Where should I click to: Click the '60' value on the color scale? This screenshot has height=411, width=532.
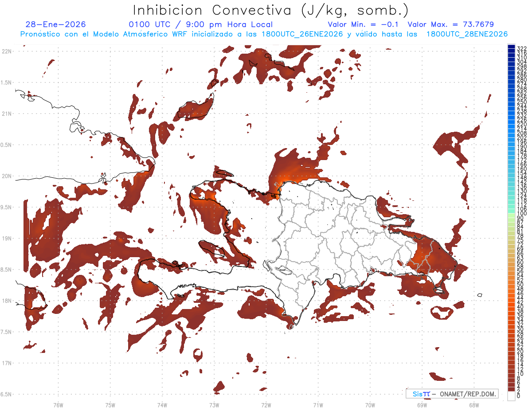[520, 262]
